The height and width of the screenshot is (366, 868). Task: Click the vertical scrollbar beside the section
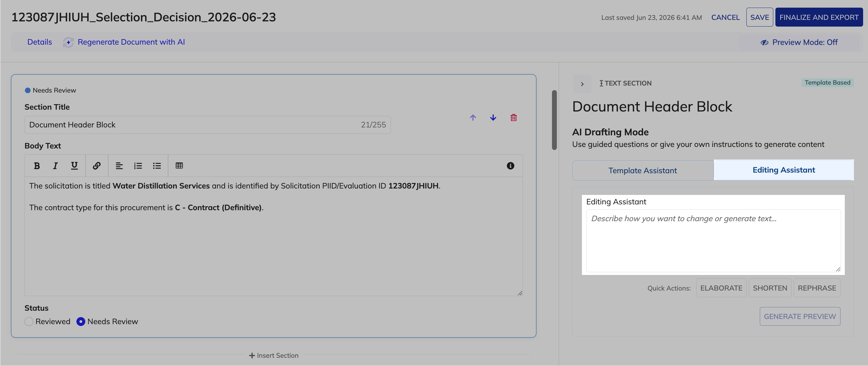[554, 120]
